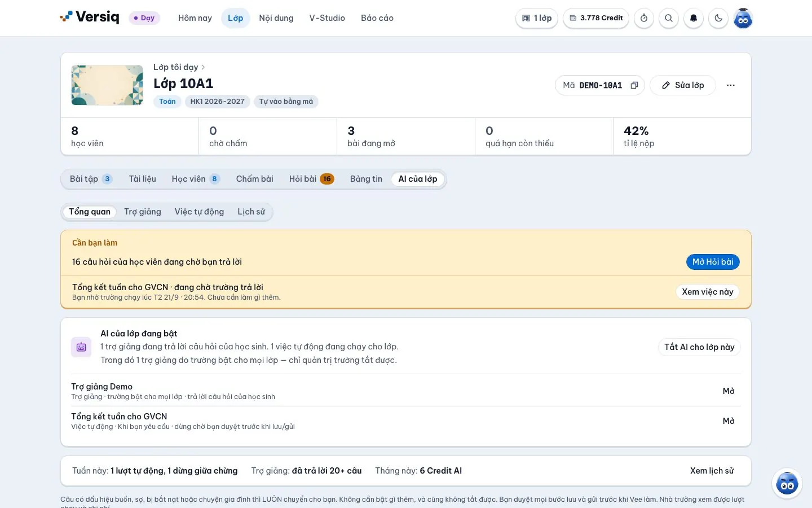This screenshot has height=508, width=812.
Task: Select Lớp in top navigation
Action: coord(236,18)
